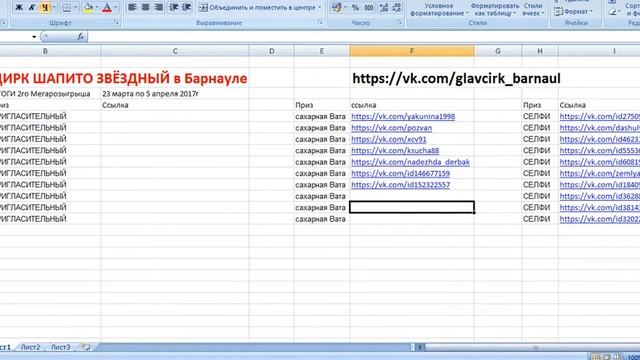The image size is (640, 360).
Task: Align text left
Action: pos(132,7)
